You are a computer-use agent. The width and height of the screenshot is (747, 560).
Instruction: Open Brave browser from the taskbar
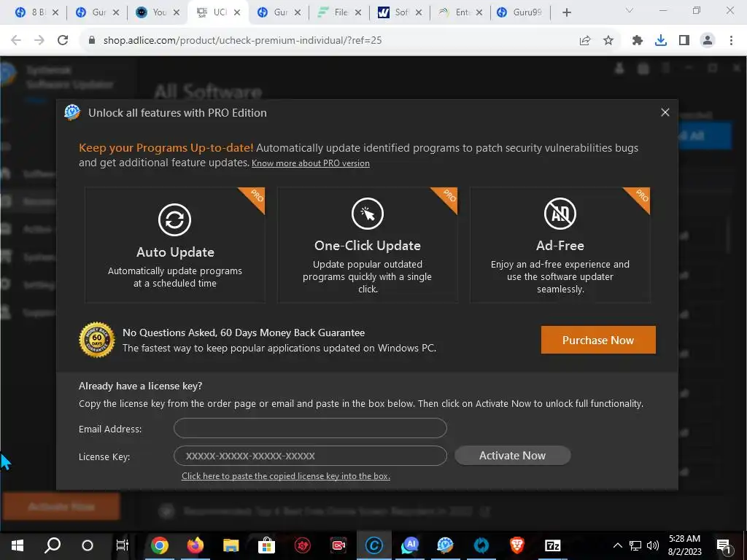pyautogui.click(x=517, y=545)
